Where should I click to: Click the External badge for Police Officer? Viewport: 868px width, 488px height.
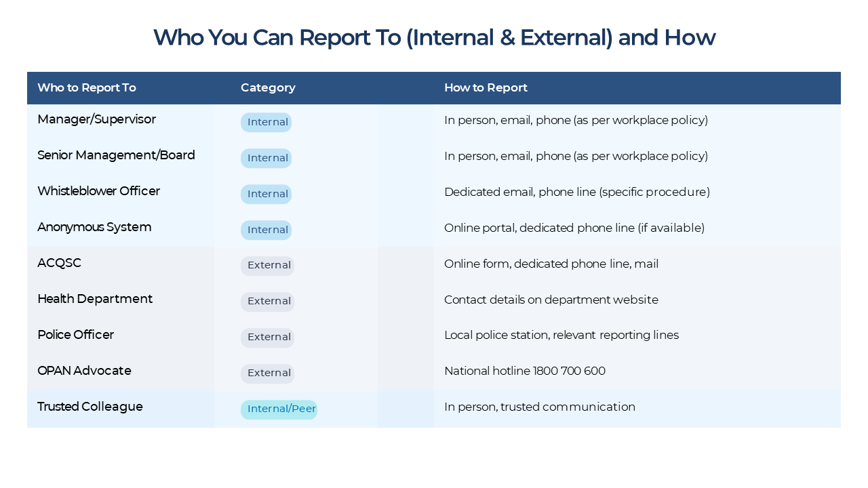(x=268, y=338)
